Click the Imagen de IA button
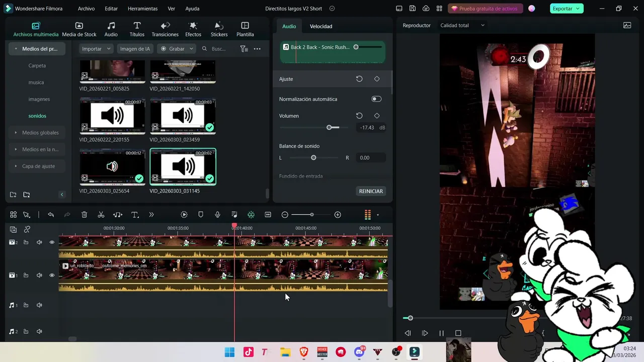Viewport: 644px width, 362px height. coord(135,49)
